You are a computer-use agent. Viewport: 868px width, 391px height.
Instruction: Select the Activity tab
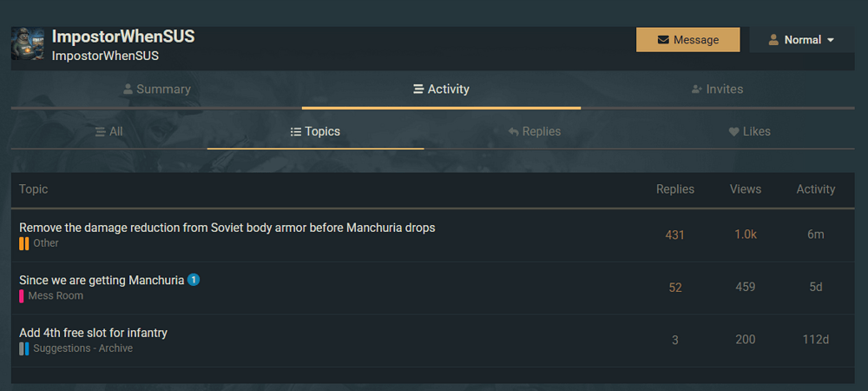coord(441,89)
